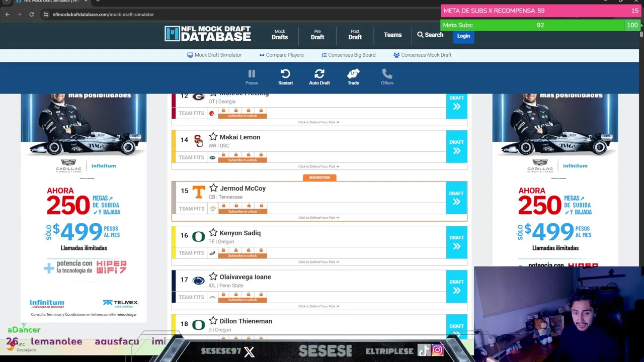Open the site Search
The image size is (644, 362).
coord(430,35)
